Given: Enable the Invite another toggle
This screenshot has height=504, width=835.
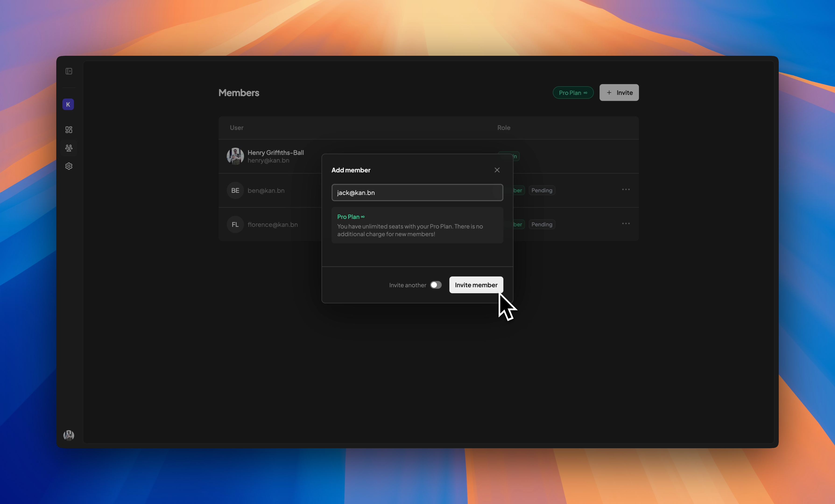Looking at the screenshot, I should point(436,285).
